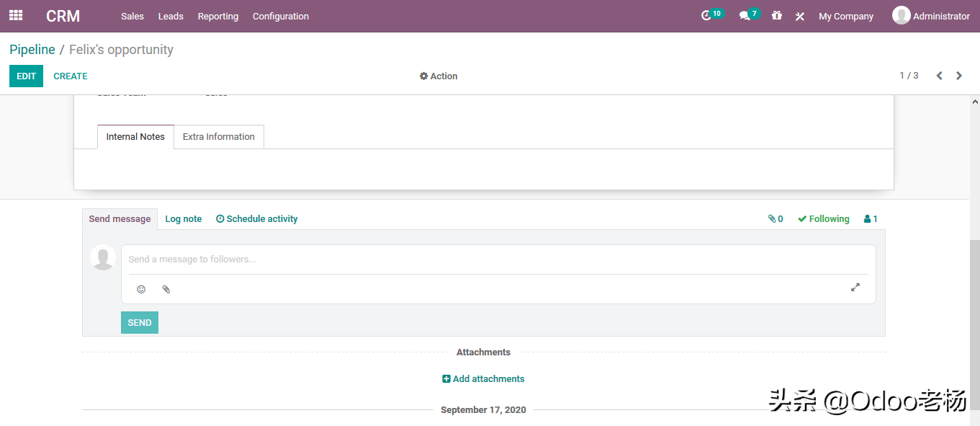This screenshot has width=980, height=426.
Task: Click the message to followers input field
Action: click(x=497, y=259)
